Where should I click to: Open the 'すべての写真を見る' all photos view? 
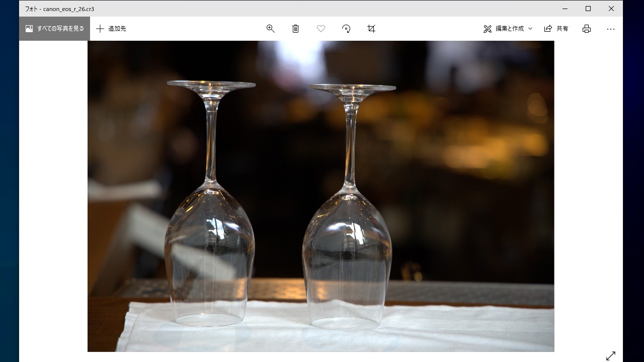(x=54, y=29)
